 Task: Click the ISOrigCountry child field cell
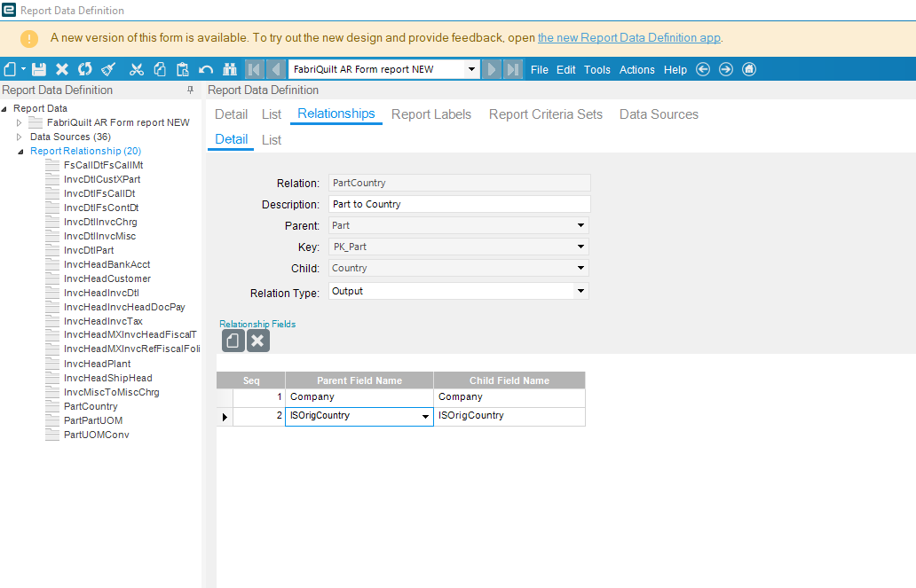coord(509,416)
